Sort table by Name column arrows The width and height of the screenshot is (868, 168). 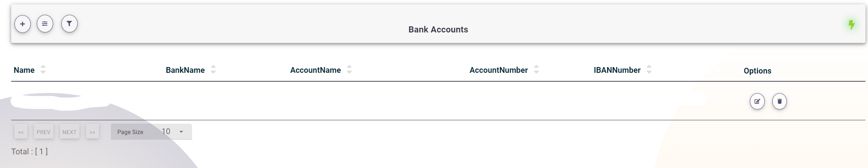click(43, 69)
